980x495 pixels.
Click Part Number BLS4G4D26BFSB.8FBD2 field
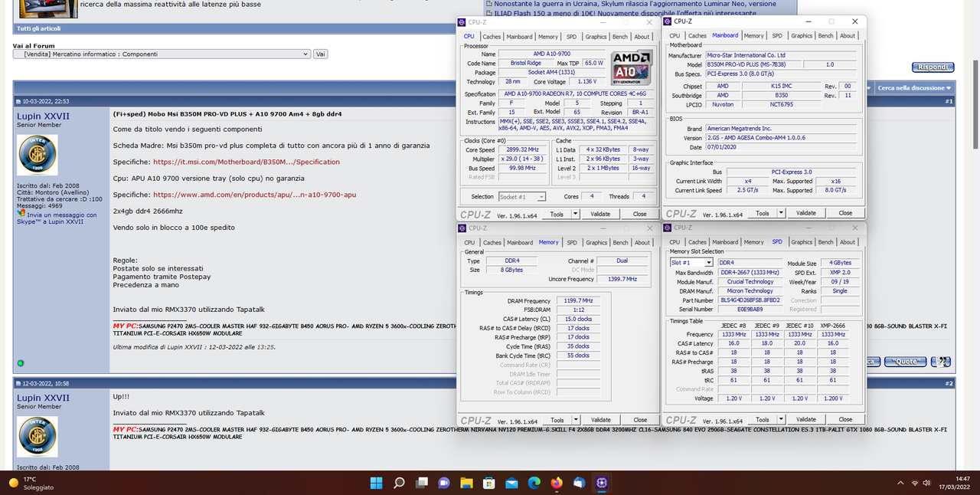(752, 300)
